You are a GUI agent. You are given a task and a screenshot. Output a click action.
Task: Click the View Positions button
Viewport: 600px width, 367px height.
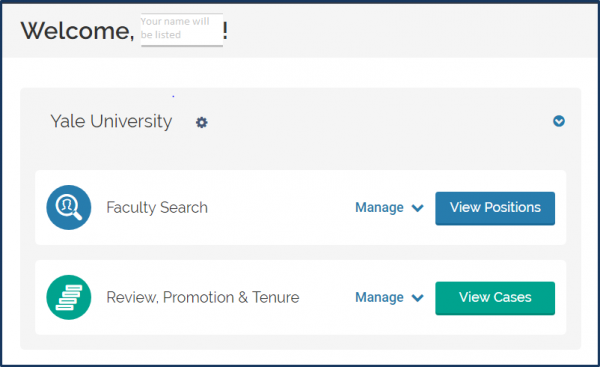pos(495,208)
